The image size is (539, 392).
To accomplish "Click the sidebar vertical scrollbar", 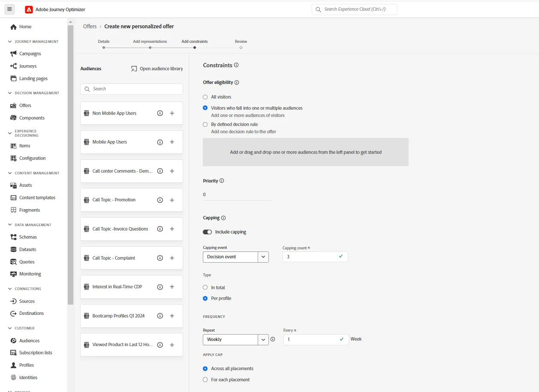I will [x=70, y=165].
